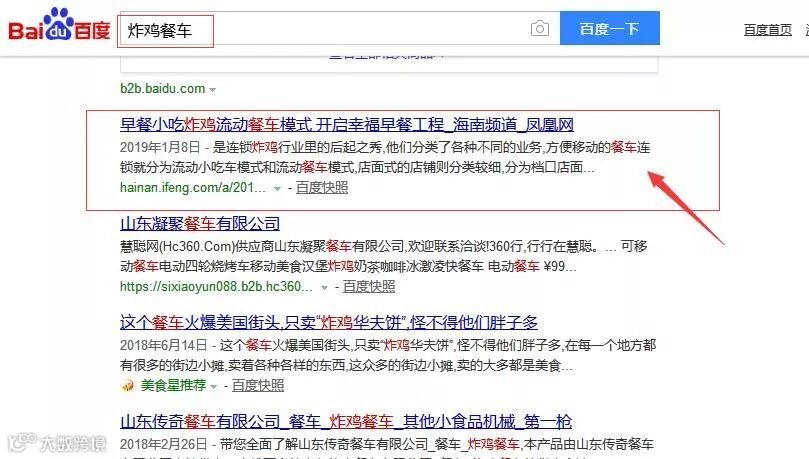Expand dropdown arrow beside sixiaoyun088 URL

click(x=324, y=287)
